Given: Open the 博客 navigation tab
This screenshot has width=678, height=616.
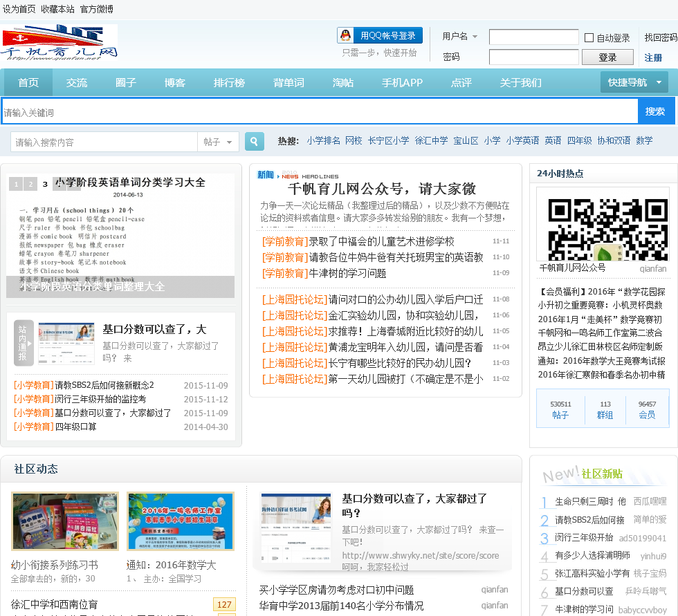Looking at the screenshot, I should (x=174, y=83).
